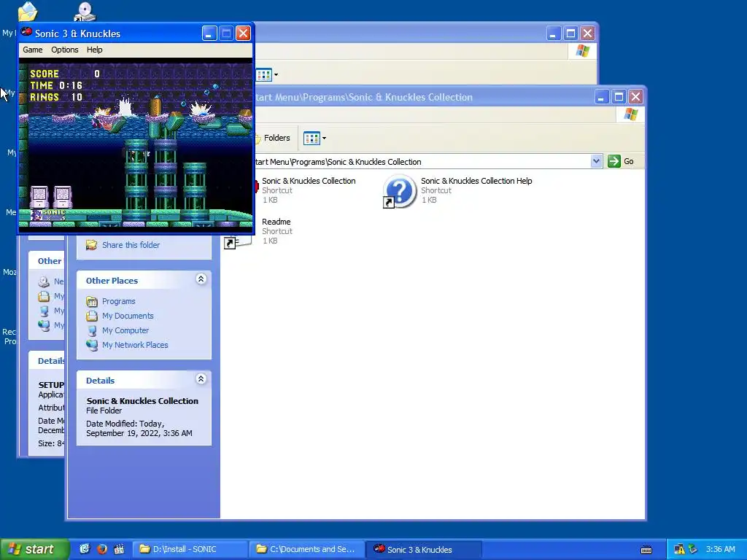Image resolution: width=747 pixels, height=560 pixels.
Task: Click the Share this folder icon
Action: (x=91, y=245)
